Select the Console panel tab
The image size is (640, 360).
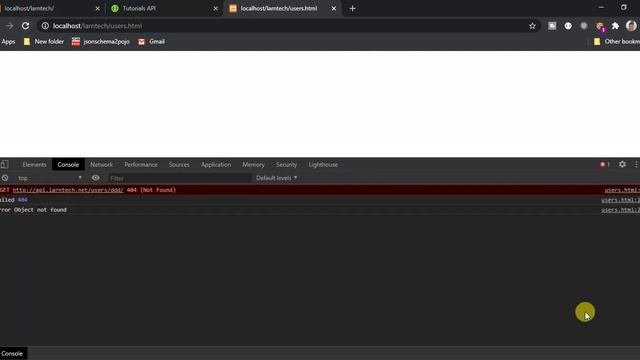click(x=68, y=164)
